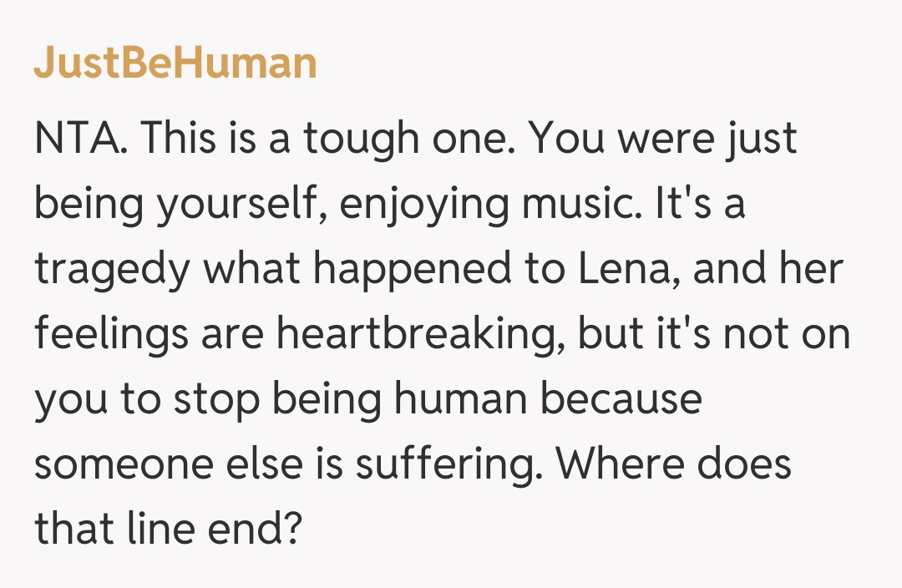Click the name "Lena" in the comment
The image size is (902, 588).
626,269
